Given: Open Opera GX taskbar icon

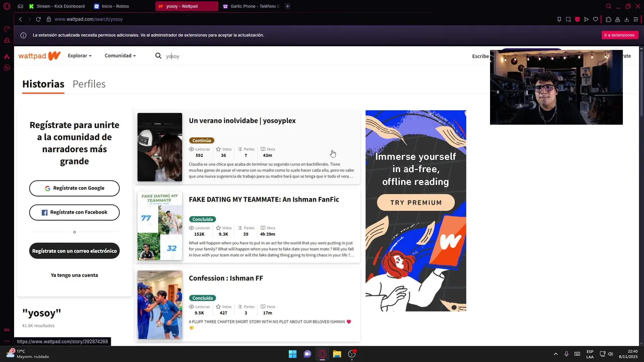Looking at the screenshot, I should (x=322, y=354).
